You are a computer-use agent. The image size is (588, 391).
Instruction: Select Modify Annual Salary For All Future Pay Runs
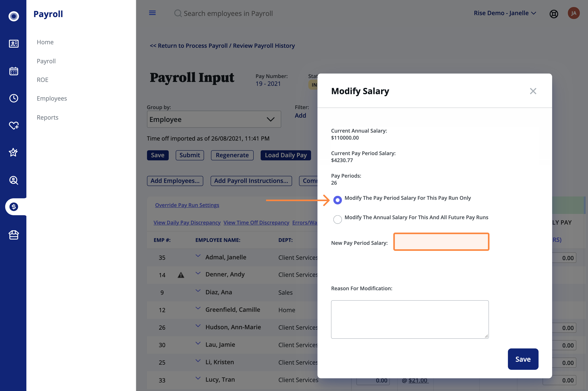[x=337, y=219]
